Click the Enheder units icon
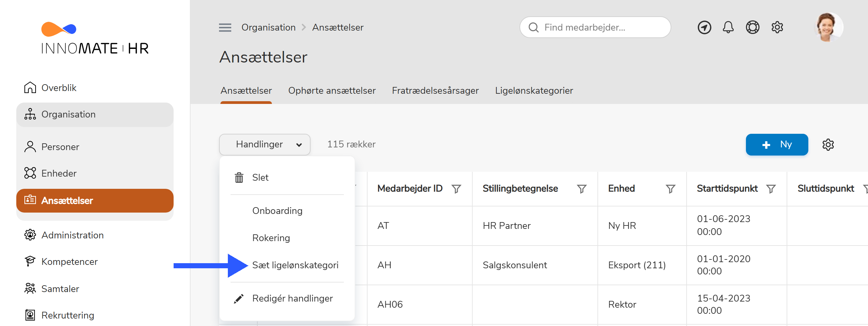Screen dimensions: 868x326 [x=30, y=173]
